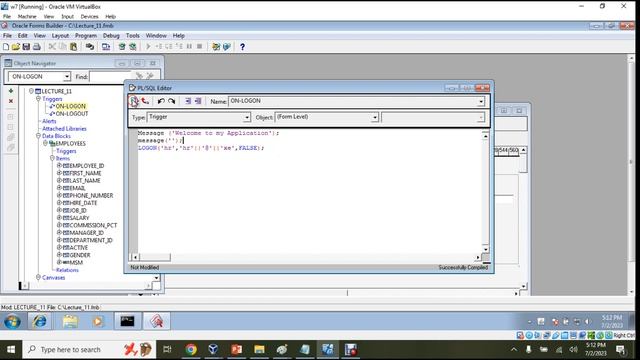The width and height of the screenshot is (640, 360).
Task: Click the Chrome icon in the host taskbar
Action: 191,349
